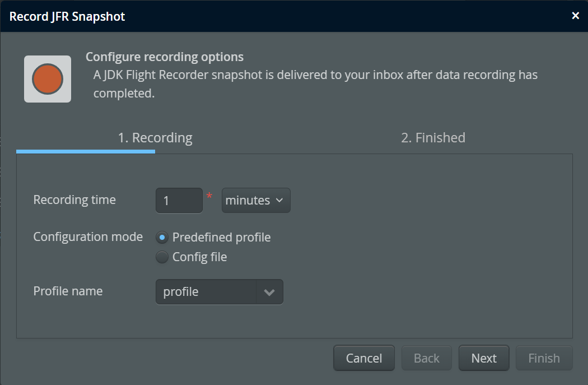Viewport: 588px width, 385px height.
Task: Click the Recording time label
Action: pos(74,200)
